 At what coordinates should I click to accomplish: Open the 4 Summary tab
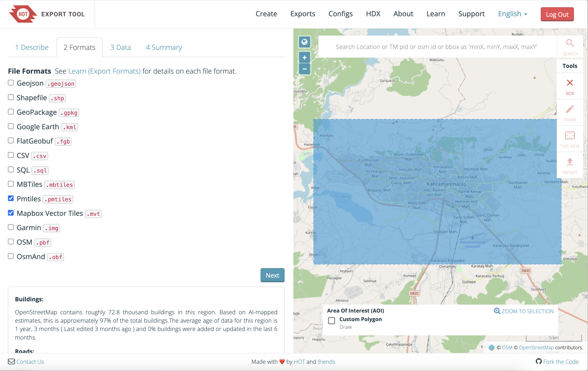tap(164, 47)
